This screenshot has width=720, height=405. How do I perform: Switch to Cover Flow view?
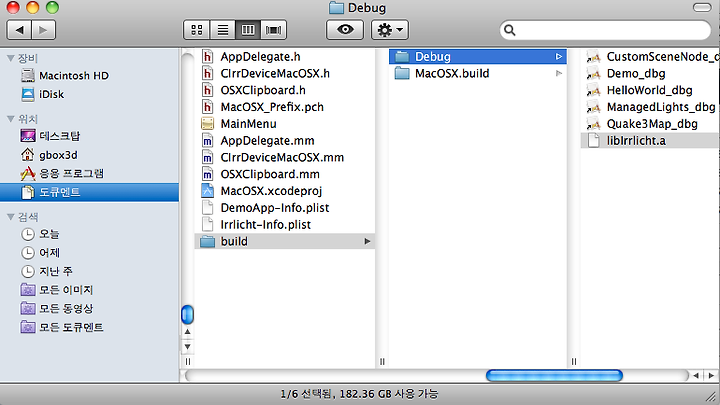[274, 30]
